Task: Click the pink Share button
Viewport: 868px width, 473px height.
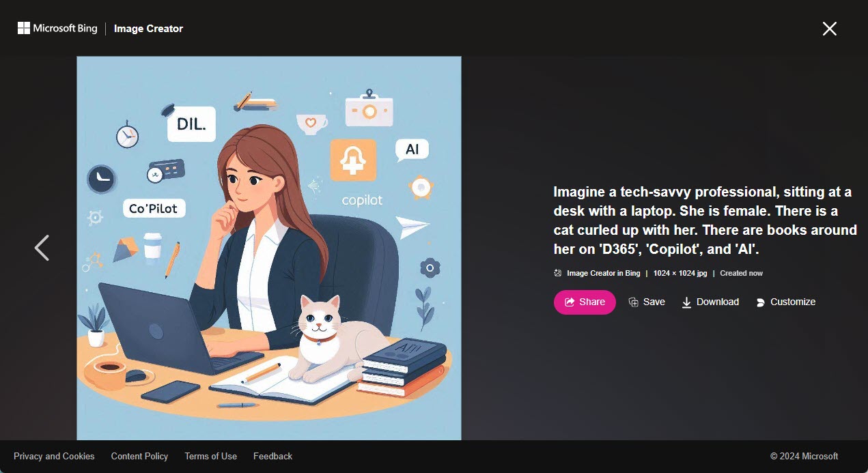Action: (585, 302)
